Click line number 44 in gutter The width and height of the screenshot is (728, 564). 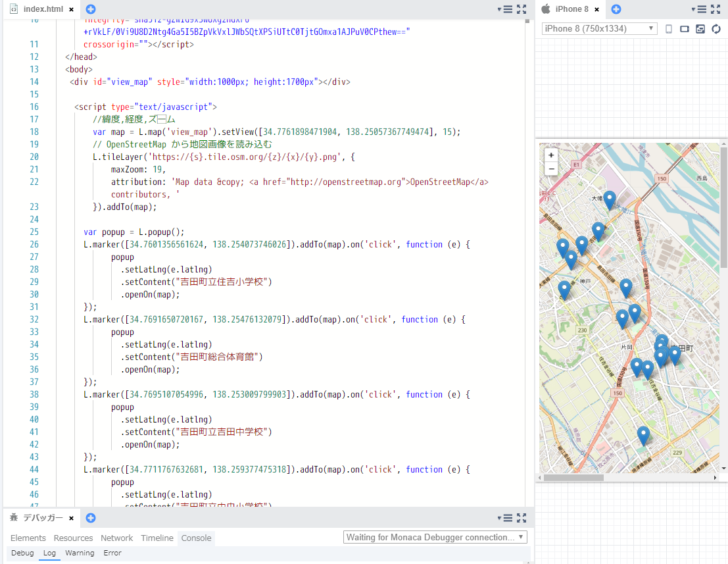click(x=34, y=470)
